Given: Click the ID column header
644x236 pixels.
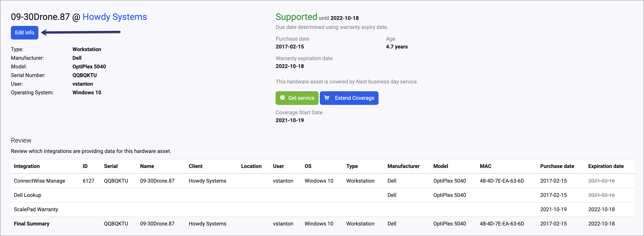Looking at the screenshot, I should coord(85,166).
